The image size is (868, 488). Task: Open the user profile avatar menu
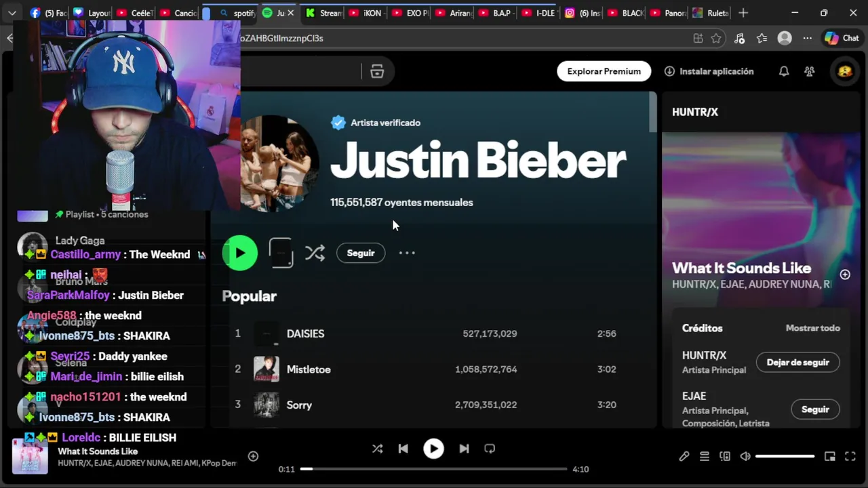pyautogui.click(x=845, y=71)
